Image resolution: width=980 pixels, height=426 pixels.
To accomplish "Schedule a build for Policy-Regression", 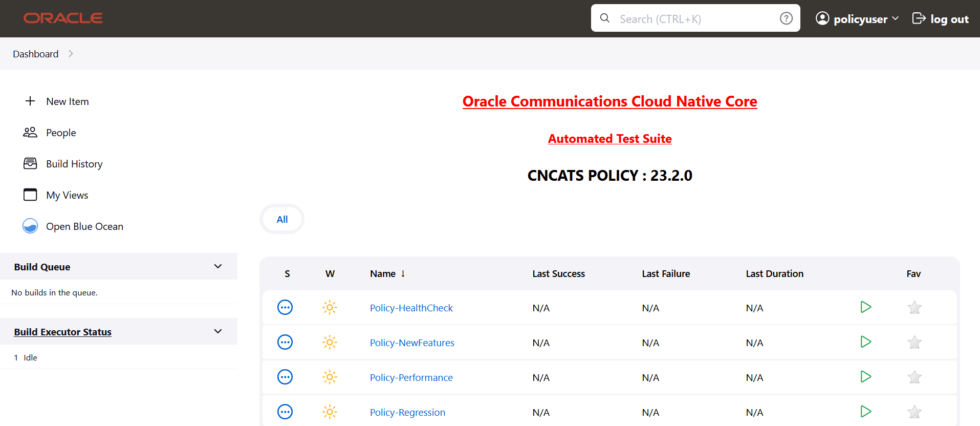I will (x=866, y=412).
